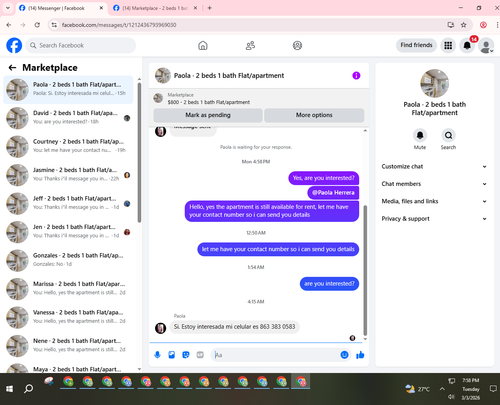Open the account profile avatar menu
Image resolution: width=500 pixels, height=405 pixels.
[486, 46]
